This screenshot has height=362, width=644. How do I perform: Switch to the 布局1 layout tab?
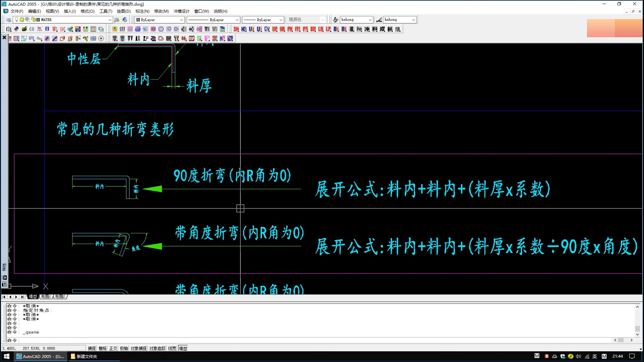pyautogui.click(x=46, y=297)
